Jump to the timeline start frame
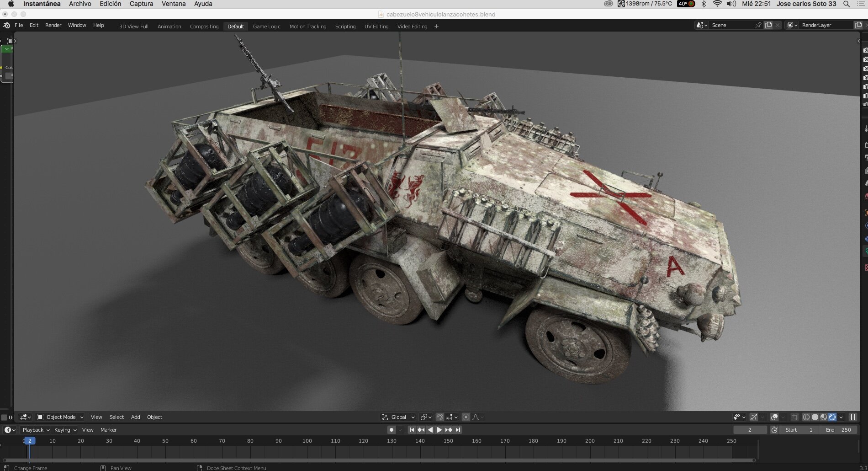The height and width of the screenshot is (471, 868). (412, 430)
